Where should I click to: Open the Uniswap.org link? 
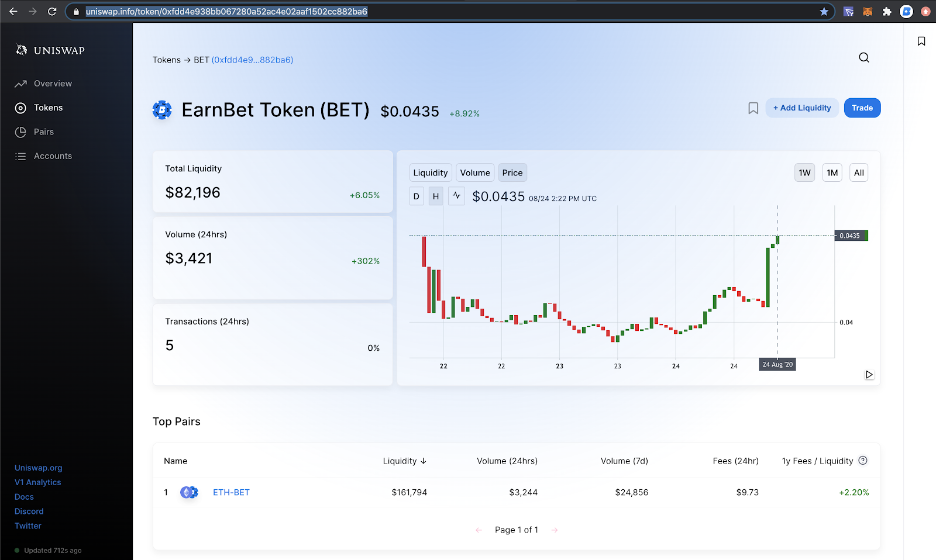pos(39,468)
